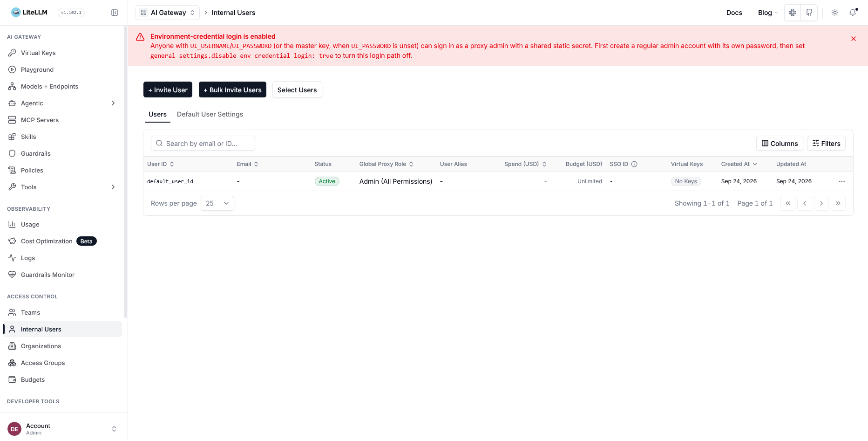
Task: Toggle the light/dark theme sun icon
Action: (835, 13)
